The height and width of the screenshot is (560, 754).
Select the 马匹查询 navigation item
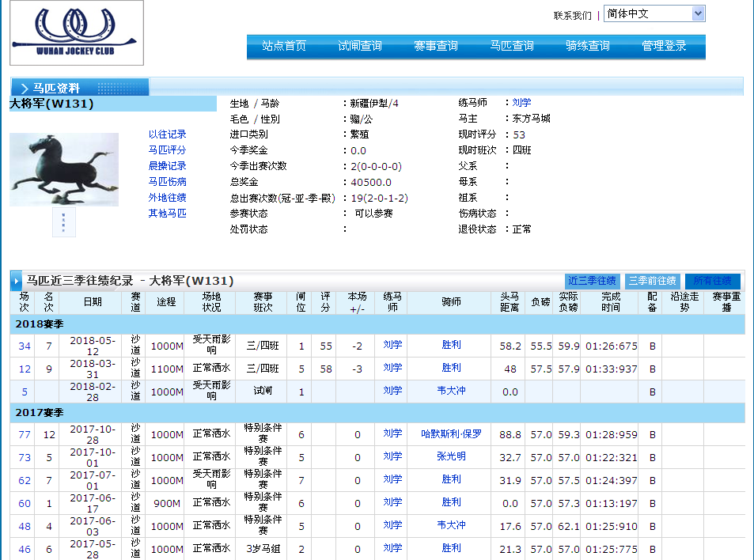(x=512, y=47)
